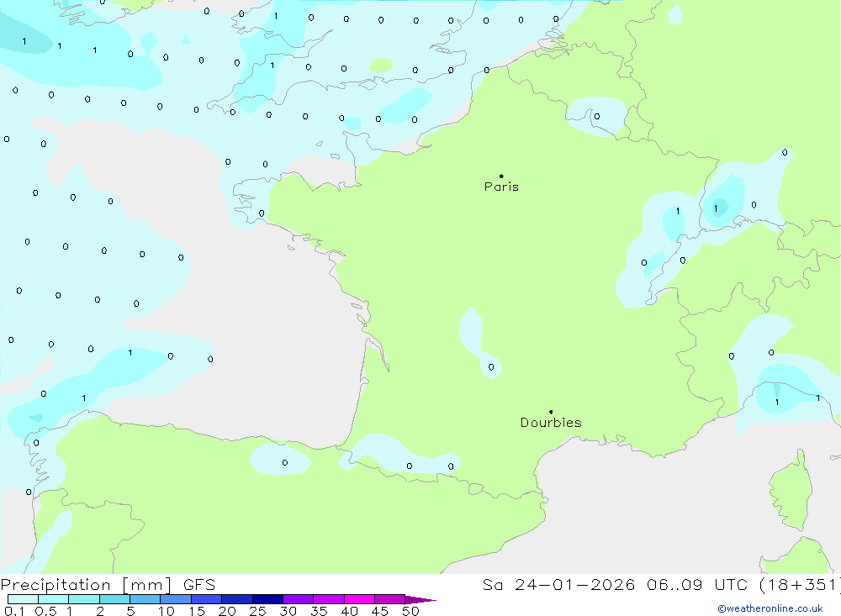Click the '(18+351)' forecast offset text

point(800,584)
